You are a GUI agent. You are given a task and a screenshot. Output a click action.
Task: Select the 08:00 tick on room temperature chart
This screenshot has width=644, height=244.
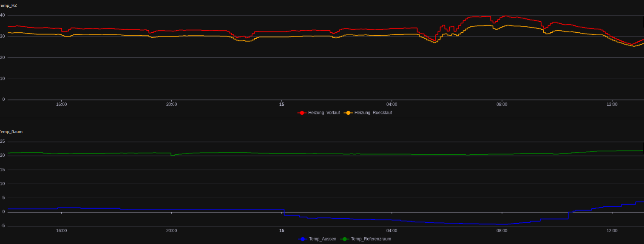pos(502,230)
